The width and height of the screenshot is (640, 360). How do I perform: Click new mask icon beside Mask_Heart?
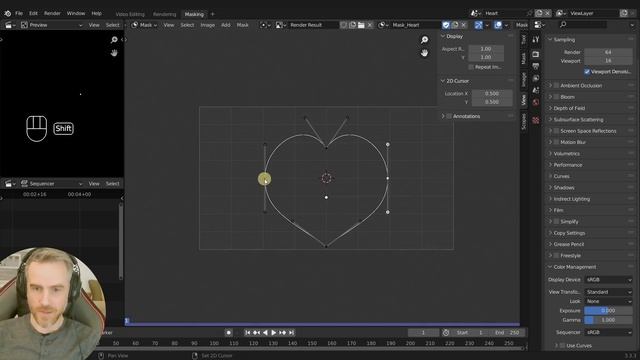point(455,25)
